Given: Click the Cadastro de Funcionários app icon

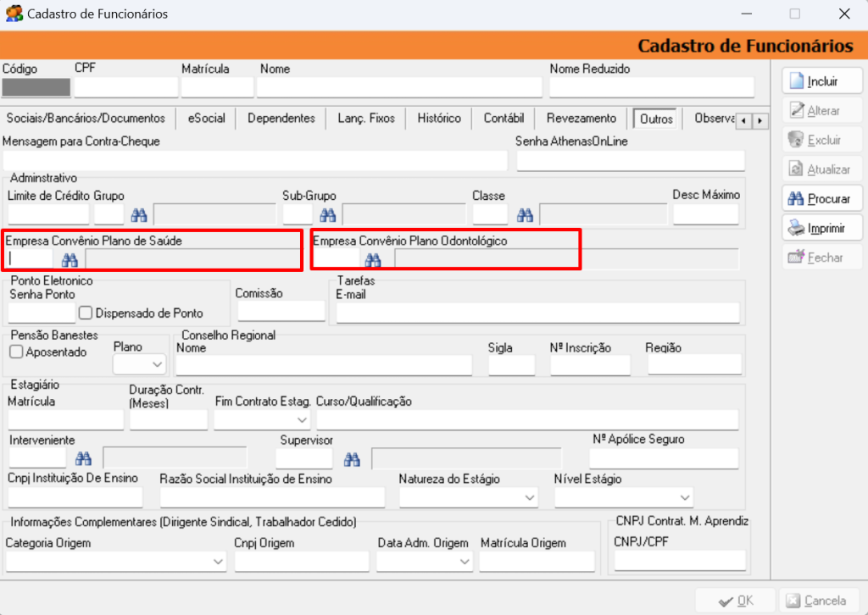Looking at the screenshot, I should 14,14.
